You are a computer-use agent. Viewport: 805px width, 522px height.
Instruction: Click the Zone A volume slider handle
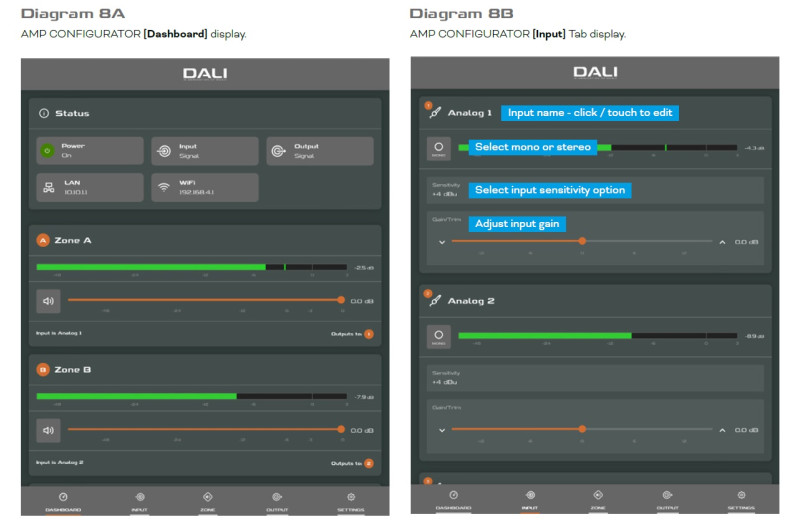341,300
